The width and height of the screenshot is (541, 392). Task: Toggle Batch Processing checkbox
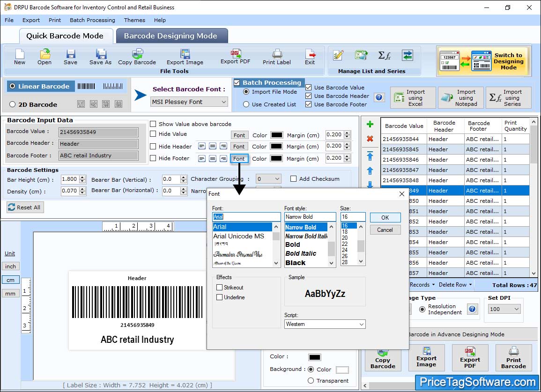point(237,82)
